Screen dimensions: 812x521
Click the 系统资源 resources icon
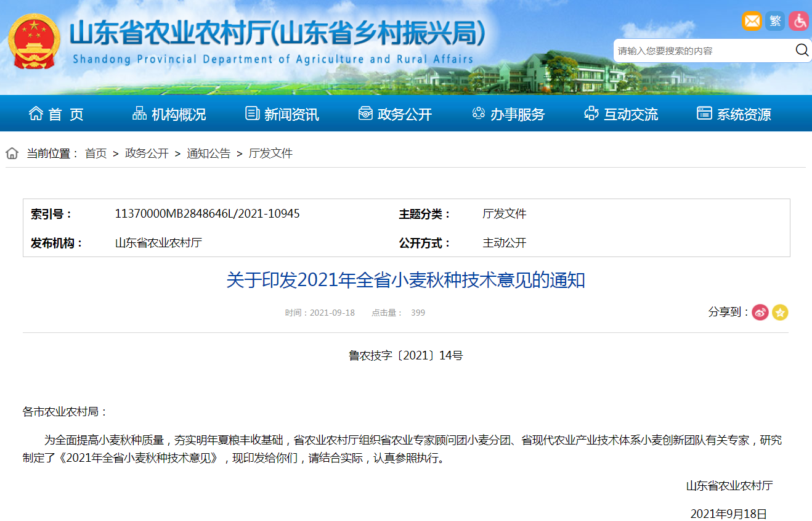(704, 113)
